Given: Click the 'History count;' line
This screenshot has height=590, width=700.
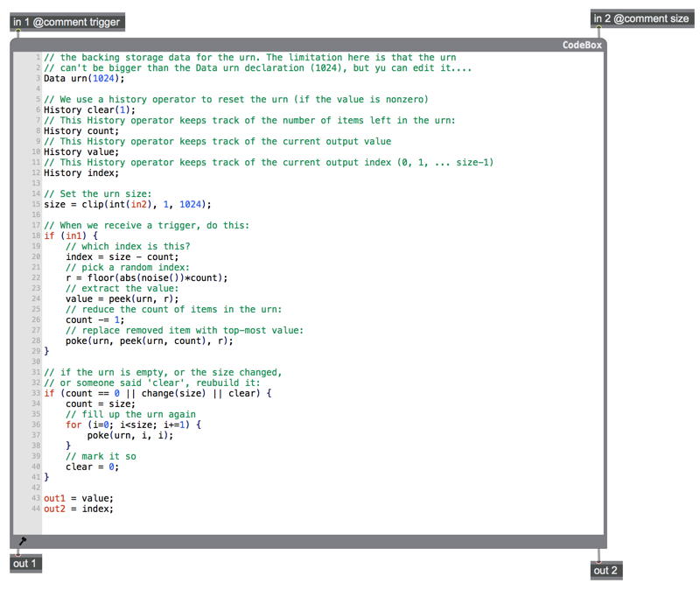Looking at the screenshot, I should click(81, 130).
